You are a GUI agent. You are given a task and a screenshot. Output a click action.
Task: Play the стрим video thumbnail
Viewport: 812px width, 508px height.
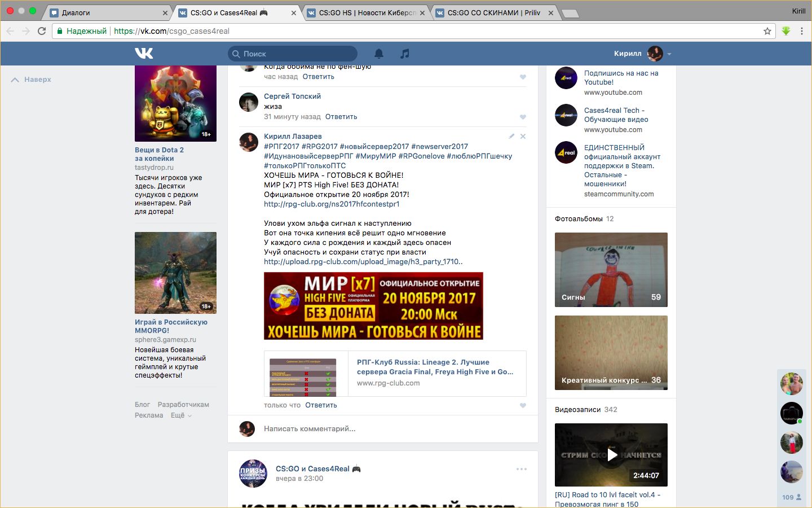click(611, 455)
